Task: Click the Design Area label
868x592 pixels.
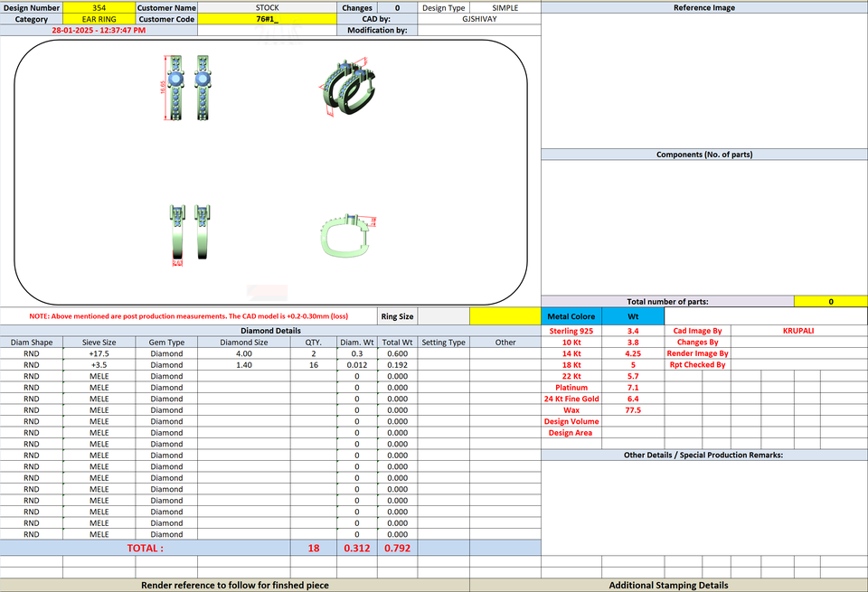Action: [571, 433]
